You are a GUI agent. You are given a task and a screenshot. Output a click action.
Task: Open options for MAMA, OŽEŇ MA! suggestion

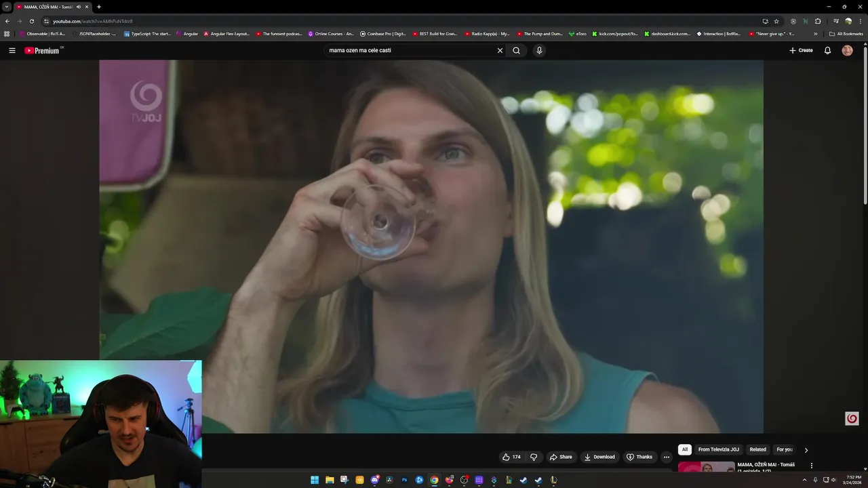(x=812, y=466)
